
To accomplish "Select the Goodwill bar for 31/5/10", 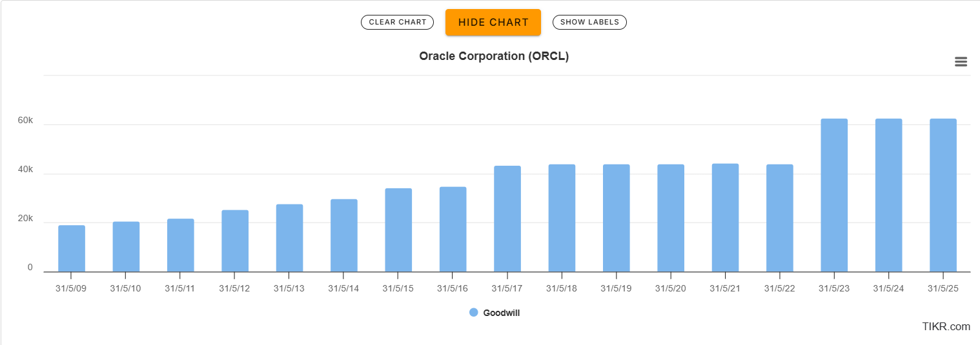I will (x=126, y=247).
